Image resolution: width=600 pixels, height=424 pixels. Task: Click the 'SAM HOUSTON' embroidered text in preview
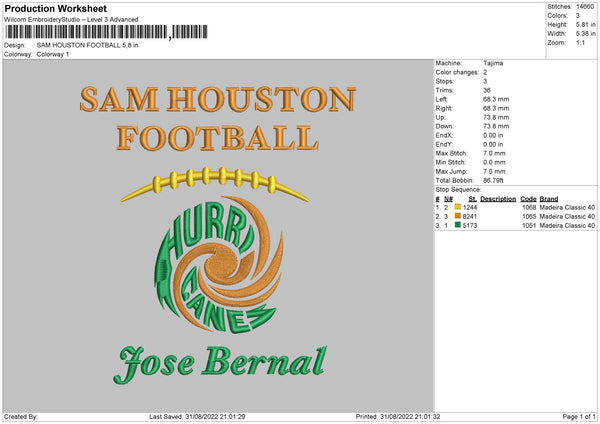(218, 99)
